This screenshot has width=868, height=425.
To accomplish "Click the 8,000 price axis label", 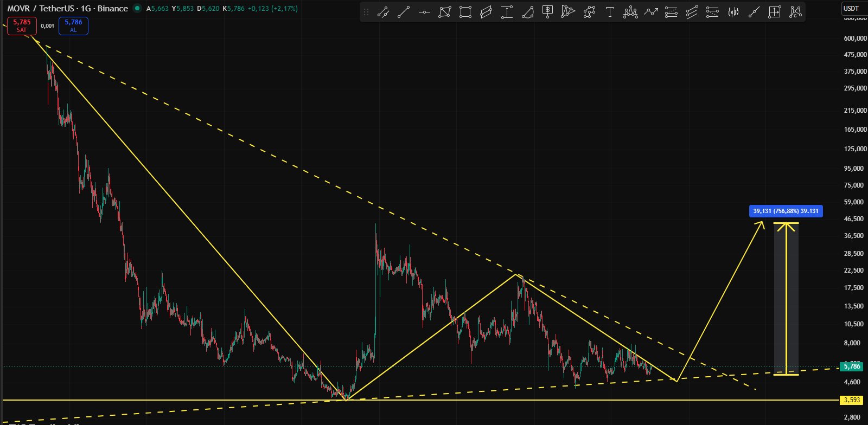I will pyautogui.click(x=853, y=343).
